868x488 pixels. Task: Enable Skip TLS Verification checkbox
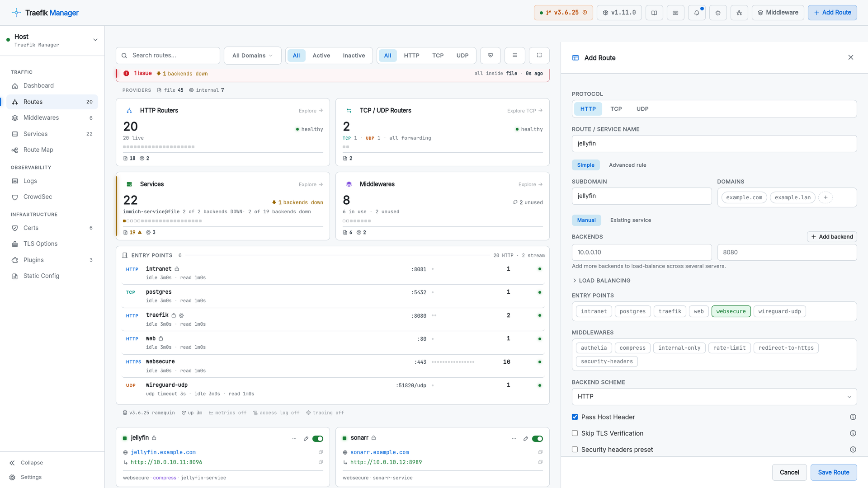(575, 433)
